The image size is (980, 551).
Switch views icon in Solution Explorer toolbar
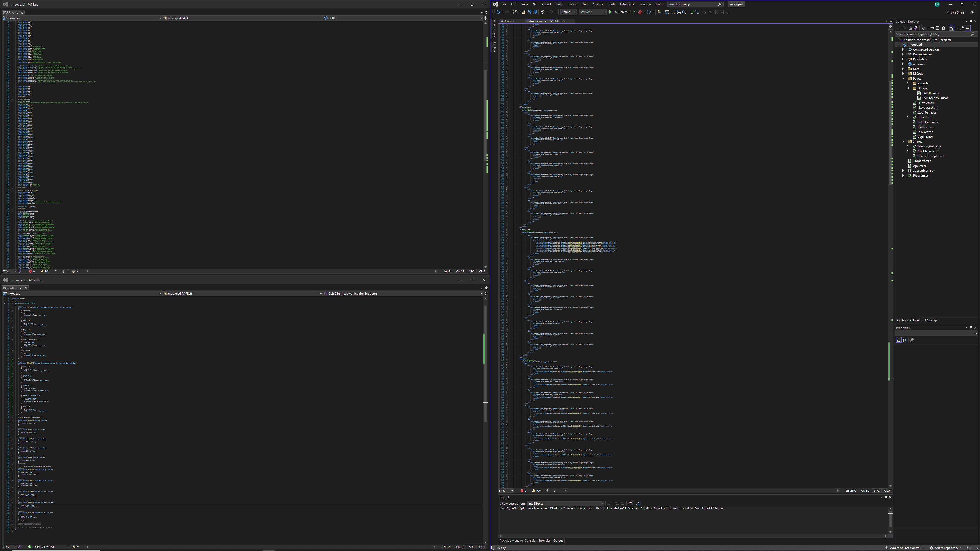916,28
